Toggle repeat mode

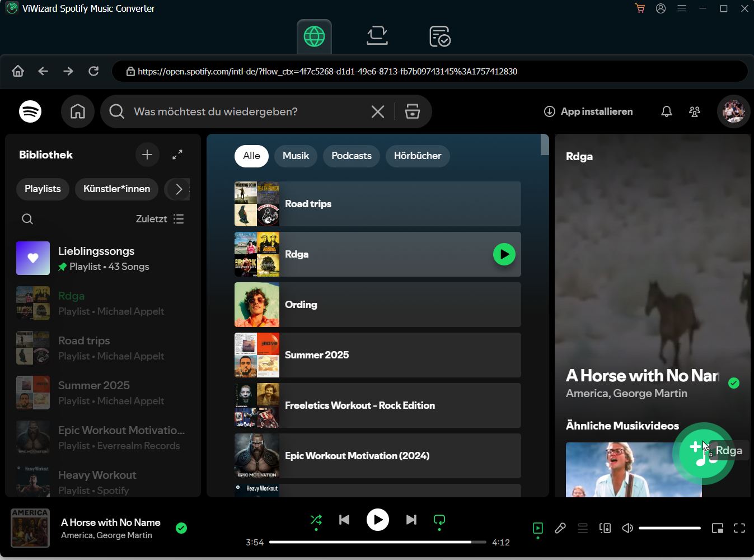pyautogui.click(x=439, y=520)
